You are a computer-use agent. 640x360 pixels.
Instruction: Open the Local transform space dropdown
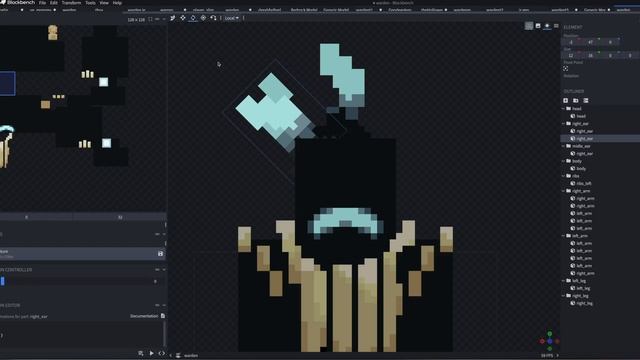pyautogui.click(x=232, y=18)
